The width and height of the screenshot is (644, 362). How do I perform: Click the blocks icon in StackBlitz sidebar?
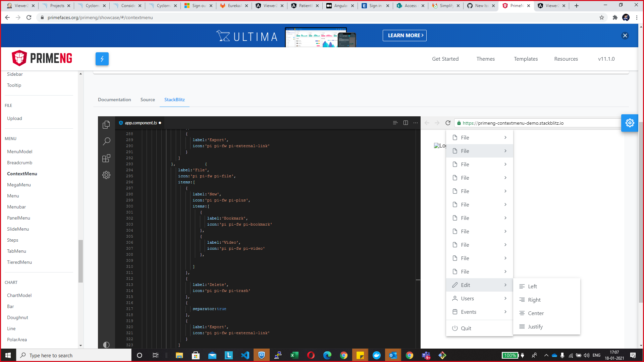tap(106, 158)
